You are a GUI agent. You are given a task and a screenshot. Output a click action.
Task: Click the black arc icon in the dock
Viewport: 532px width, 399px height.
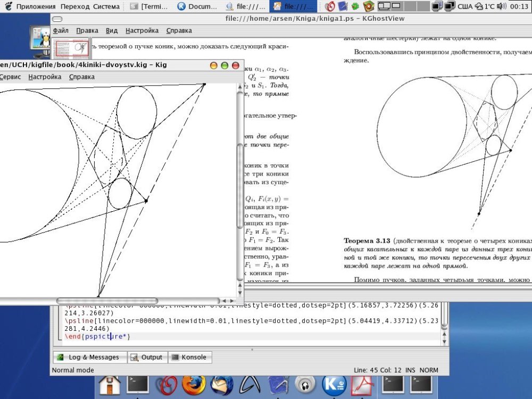click(x=250, y=386)
